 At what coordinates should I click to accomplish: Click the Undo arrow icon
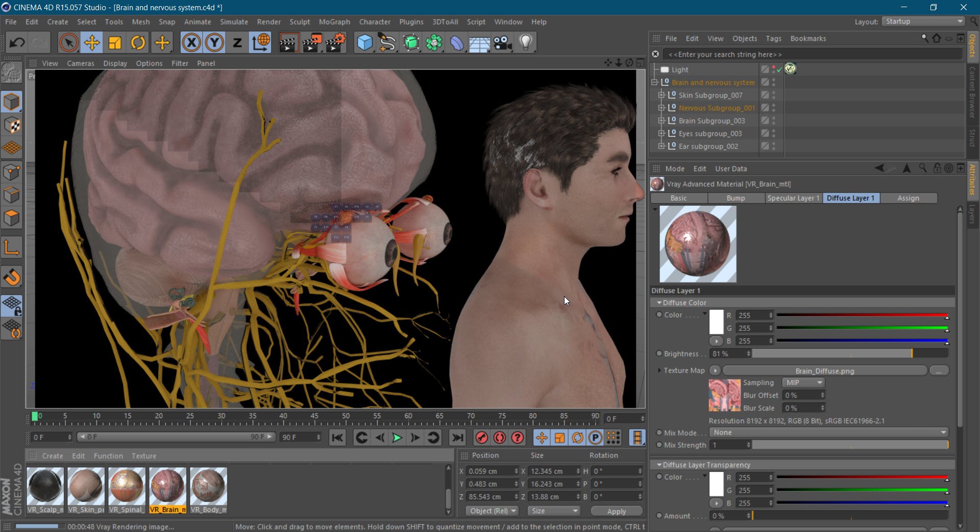(17, 43)
